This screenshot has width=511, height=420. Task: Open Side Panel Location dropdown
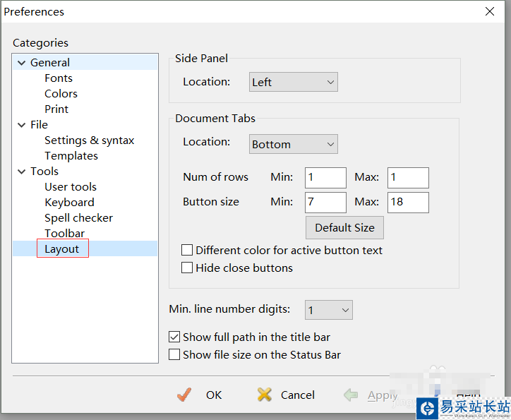tap(294, 82)
